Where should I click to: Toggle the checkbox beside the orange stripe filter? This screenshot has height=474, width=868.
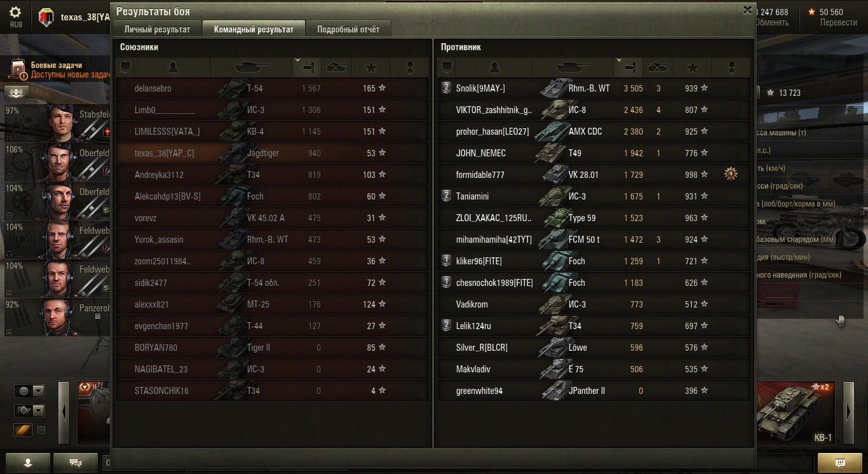(x=41, y=430)
